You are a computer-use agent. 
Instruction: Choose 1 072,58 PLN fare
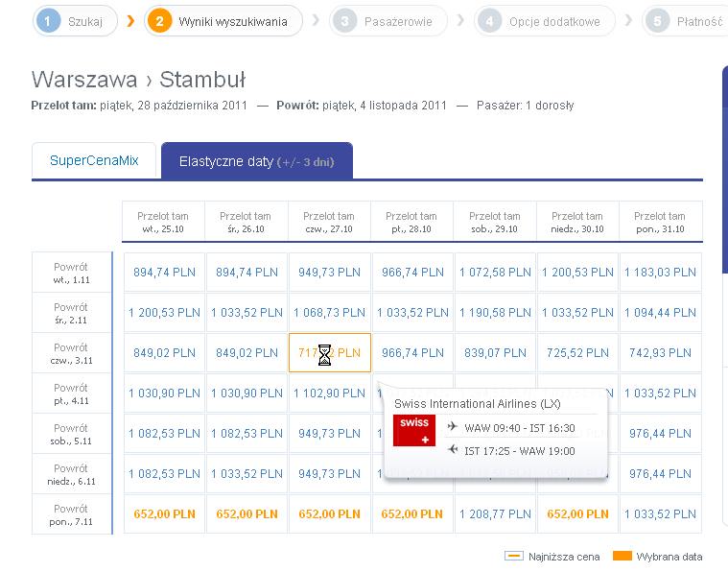[495, 273]
